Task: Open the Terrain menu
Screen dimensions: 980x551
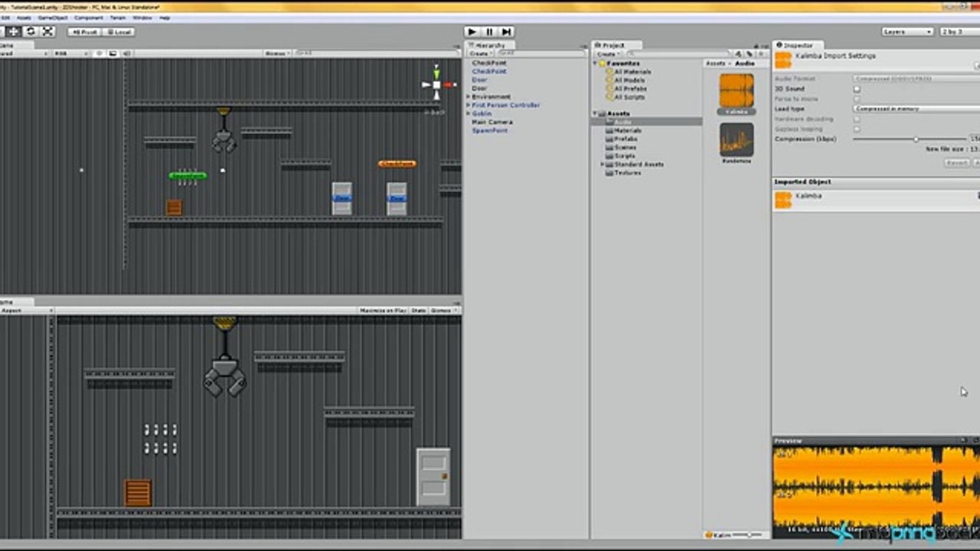Action: click(118, 18)
